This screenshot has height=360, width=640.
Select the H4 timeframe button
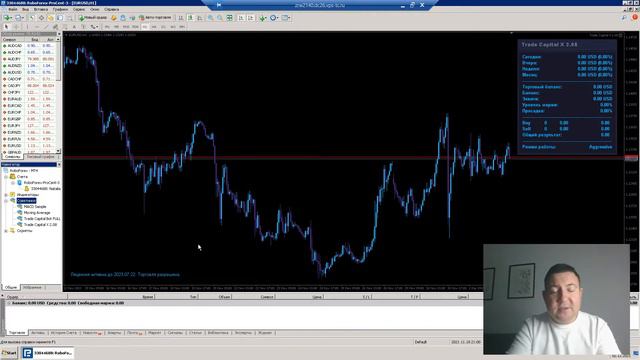(154, 27)
